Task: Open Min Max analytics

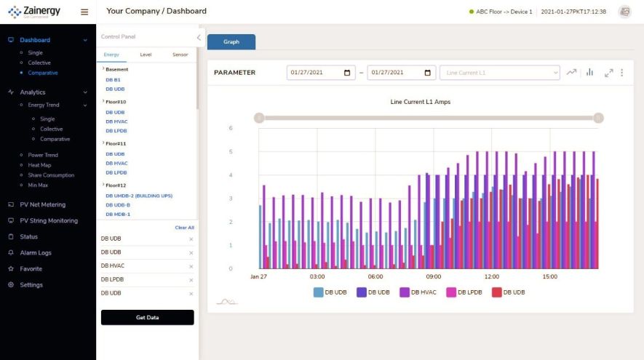Action: click(x=38, y=185)
